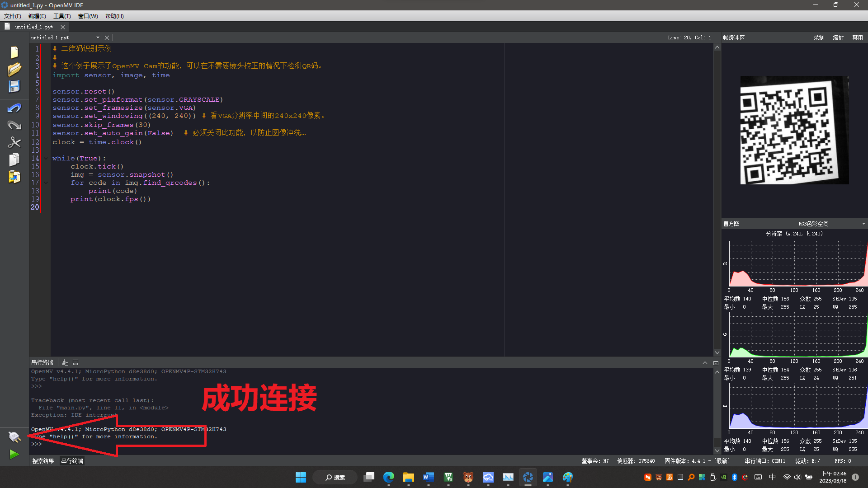Open the Paint palette taskbar icon
The width and height of the screenshot is (868, 488).
(x=568, y=477)
